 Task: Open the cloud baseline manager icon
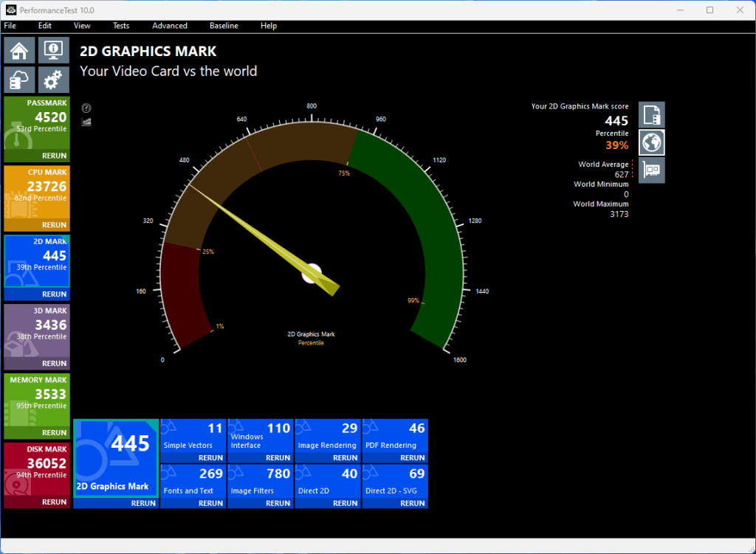coord(20,80)
